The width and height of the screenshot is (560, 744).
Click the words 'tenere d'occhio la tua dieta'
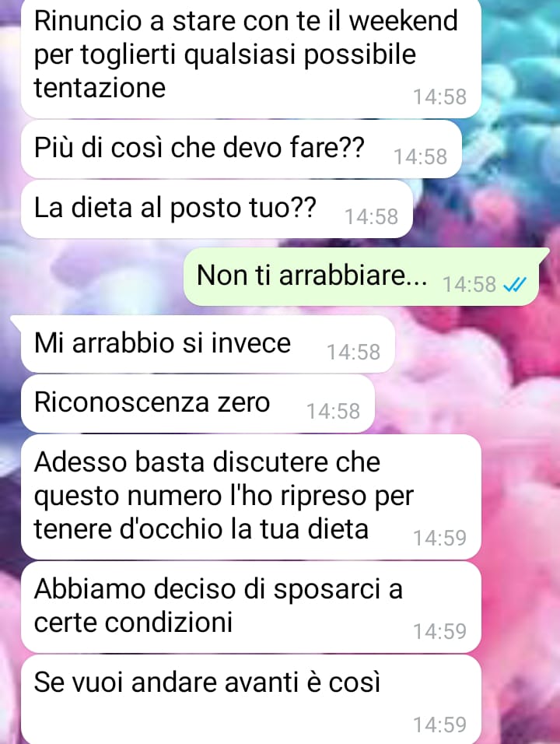tap(201, 529)
